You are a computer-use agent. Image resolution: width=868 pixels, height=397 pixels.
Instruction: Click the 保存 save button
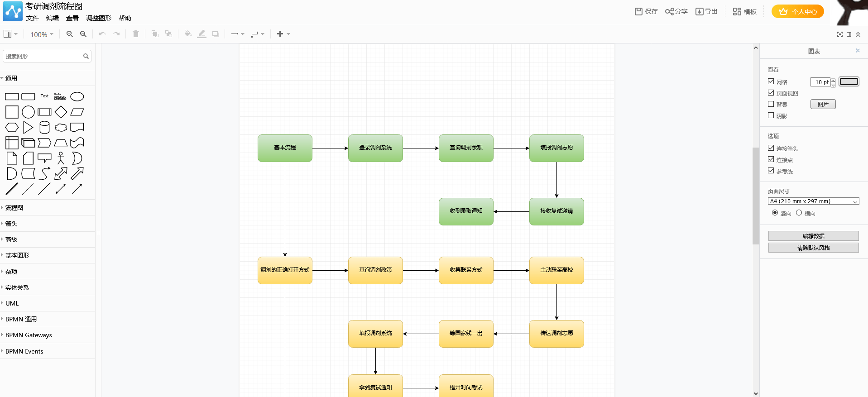pyautogui.click(x=646, y=11)
